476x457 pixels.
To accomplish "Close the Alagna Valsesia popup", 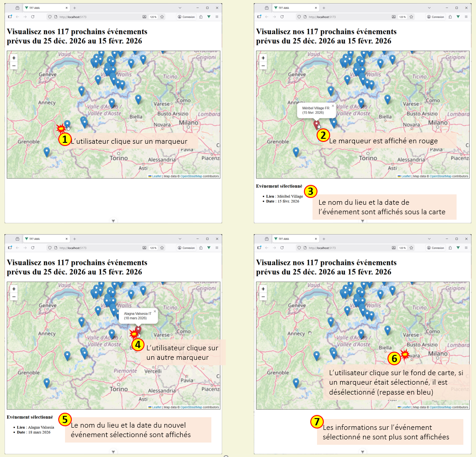I will [x=154, y=311].
